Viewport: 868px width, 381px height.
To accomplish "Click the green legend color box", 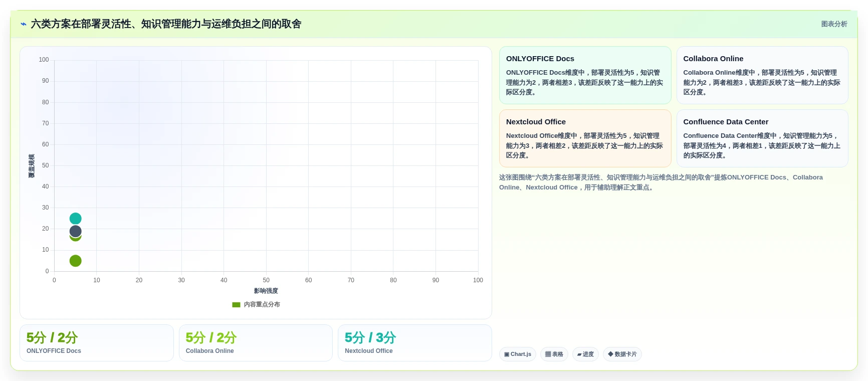I will pos(237,305).
